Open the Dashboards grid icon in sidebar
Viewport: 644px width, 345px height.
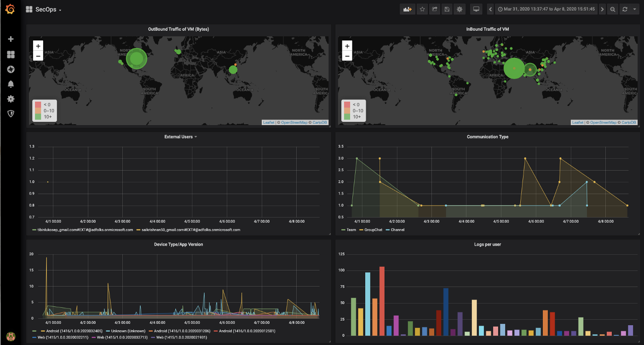[11, 55]
